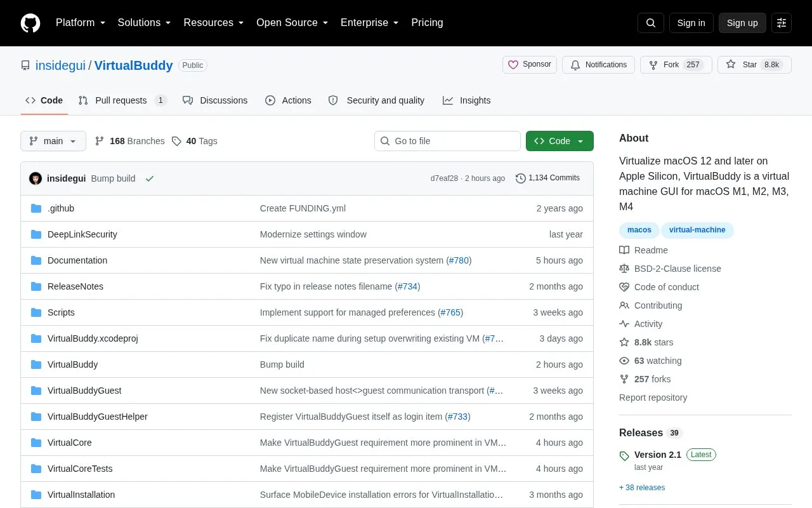Image resolution: width=812 pixels, height=508 pixels.
Task: Open the VirtualBuddyGuestHelper folder
Action: click(x=98, y=417)
